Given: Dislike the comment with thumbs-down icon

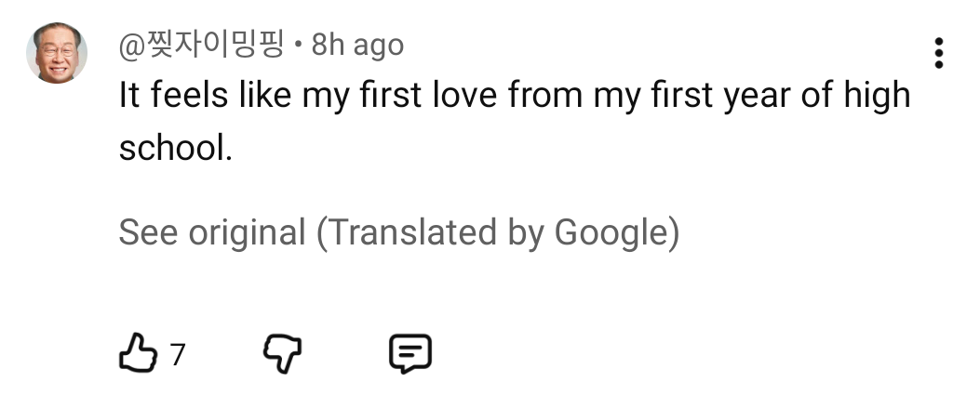Looking at the screenshot, I should point(282,354).
